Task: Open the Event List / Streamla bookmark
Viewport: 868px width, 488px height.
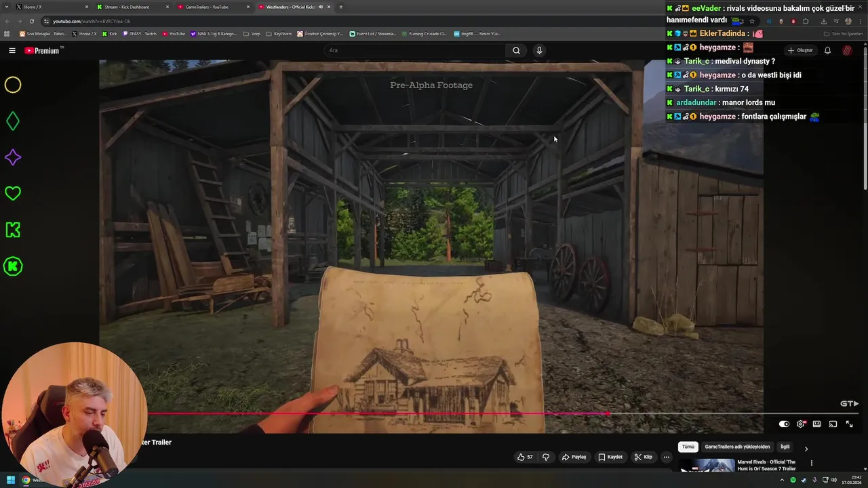Action: pyautogui.click(x=372, y=33)
